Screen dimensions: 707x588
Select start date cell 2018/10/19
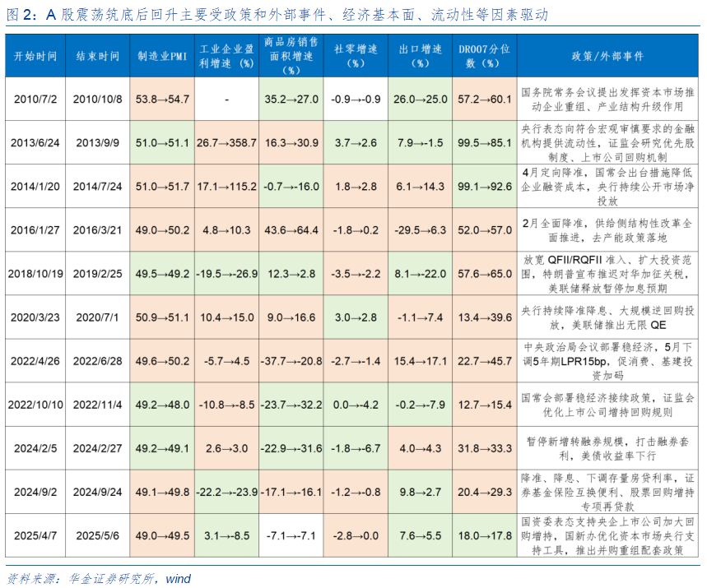pyautogui.click(x=35, y=274)
